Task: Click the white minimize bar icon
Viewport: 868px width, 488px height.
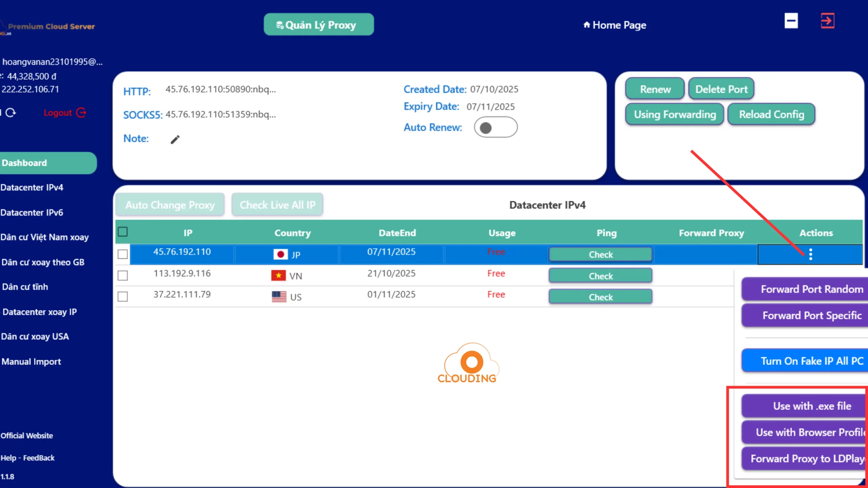Action: click(x=791, y=21)
